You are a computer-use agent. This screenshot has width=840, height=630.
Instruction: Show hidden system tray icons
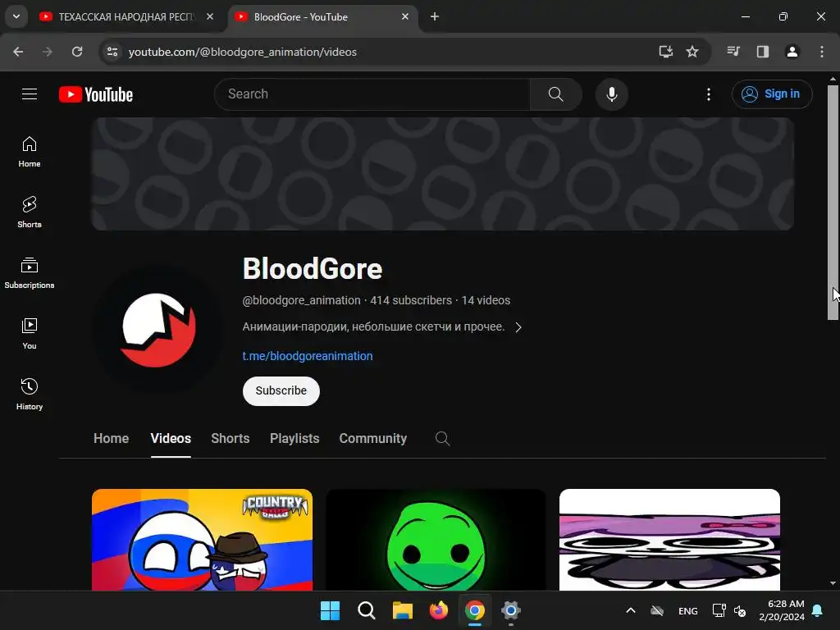pyautogui.click(x=631, y=610)
